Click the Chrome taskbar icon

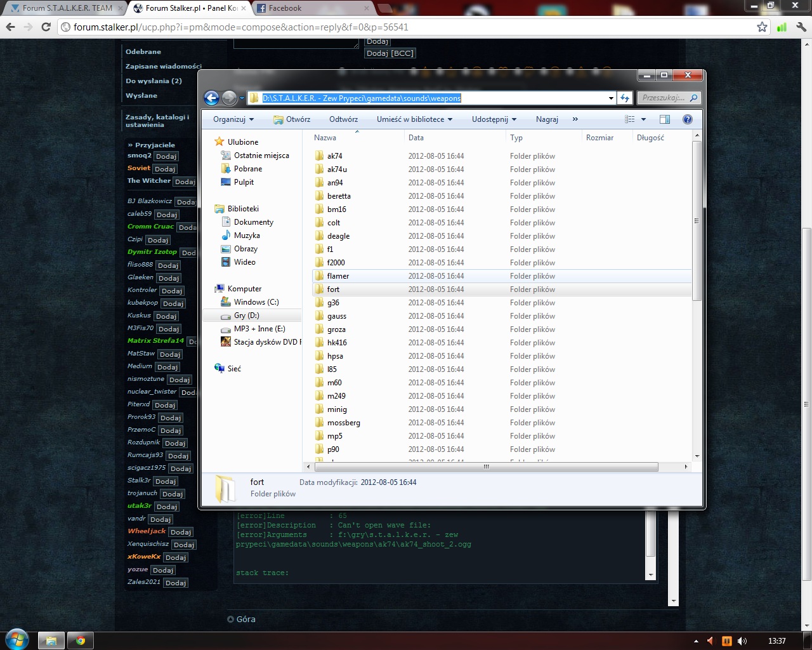coord(81,640)
